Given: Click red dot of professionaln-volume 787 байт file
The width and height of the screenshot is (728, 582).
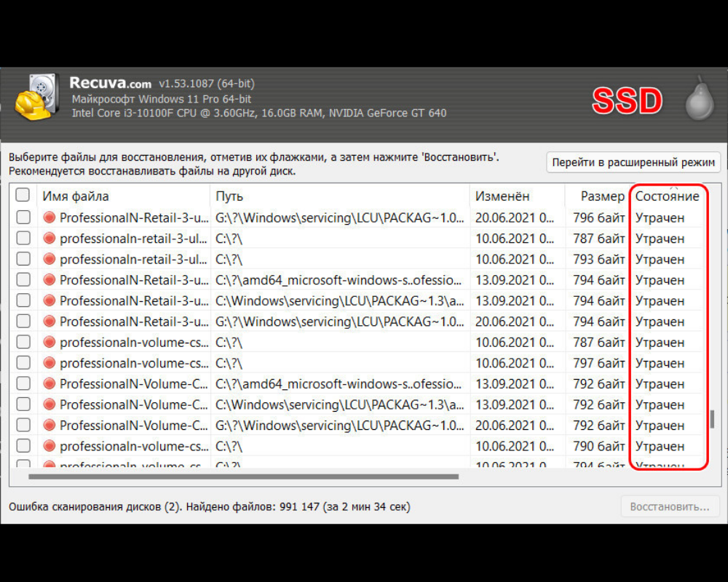Looking at the screenshot, I should pos(50,342).
